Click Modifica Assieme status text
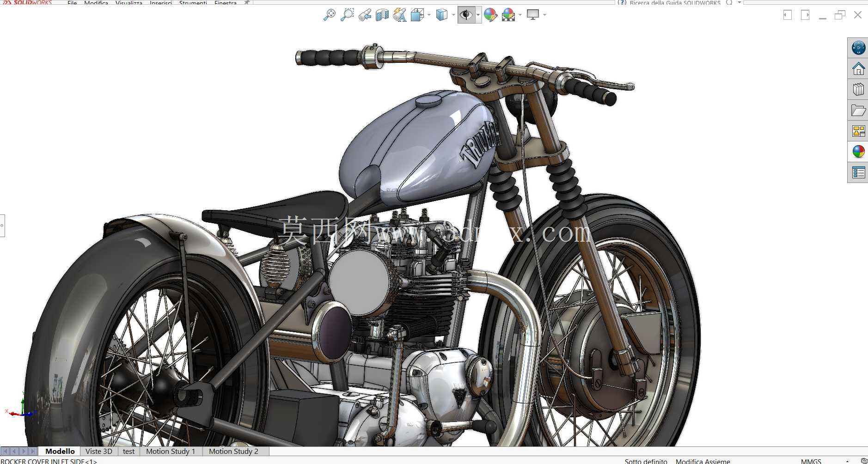868x464 pixels. click(703, 461)
